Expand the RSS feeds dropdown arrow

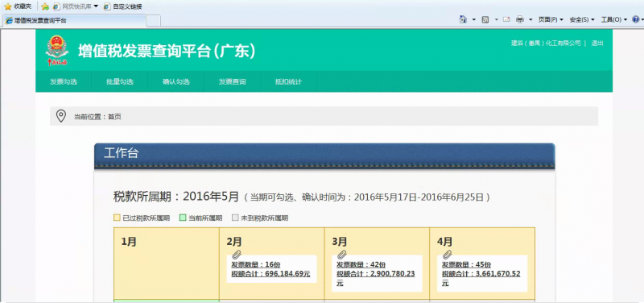click(496, 19)
